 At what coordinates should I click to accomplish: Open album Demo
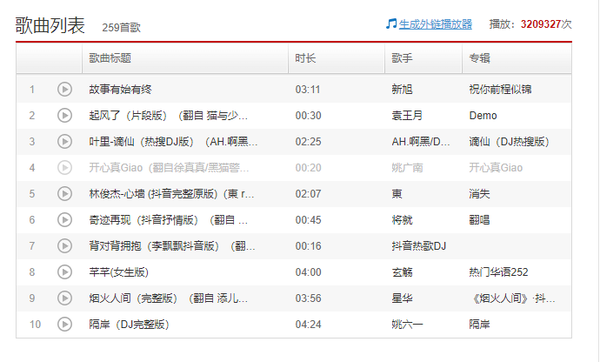click(483, 116)
